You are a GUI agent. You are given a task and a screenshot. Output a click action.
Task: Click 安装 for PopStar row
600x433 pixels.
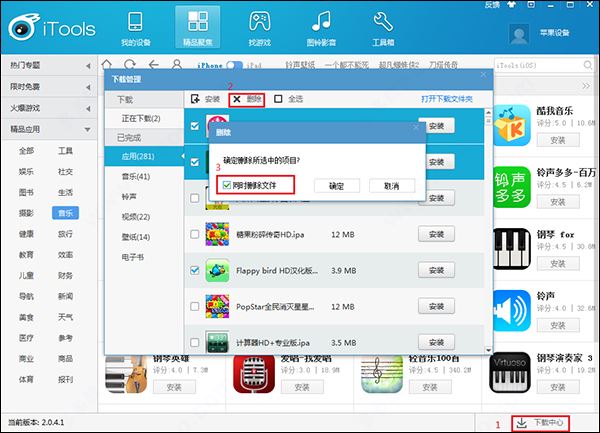coord(437,306)
